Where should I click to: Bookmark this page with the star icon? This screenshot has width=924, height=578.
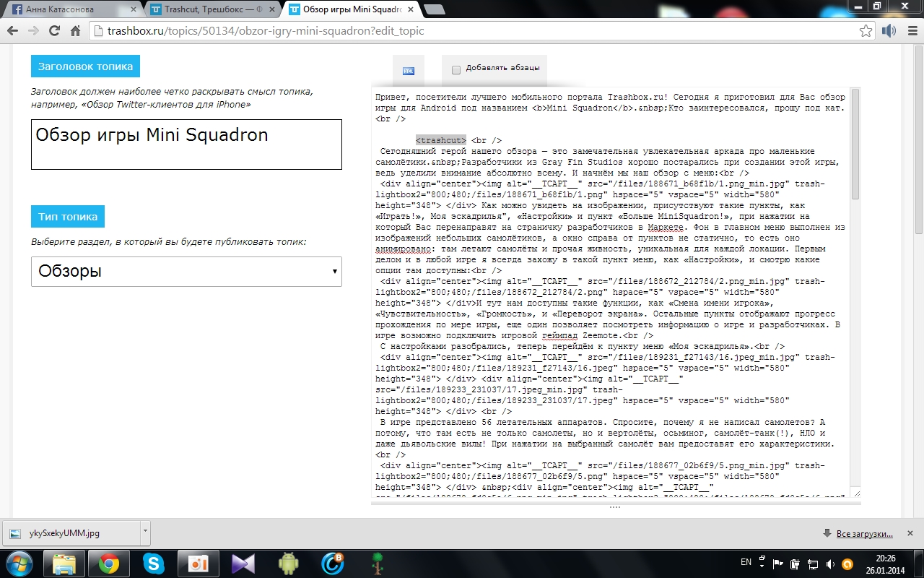point(866,31)
